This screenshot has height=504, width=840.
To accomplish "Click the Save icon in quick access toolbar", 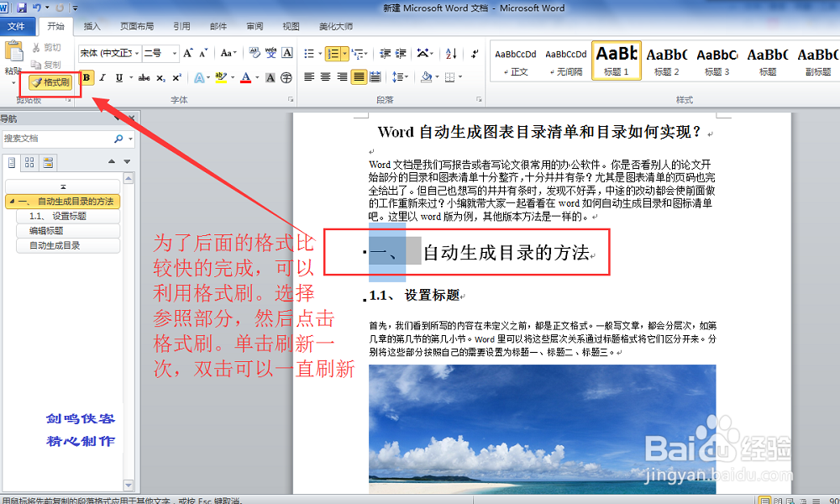I will click(x=22, y=8).
